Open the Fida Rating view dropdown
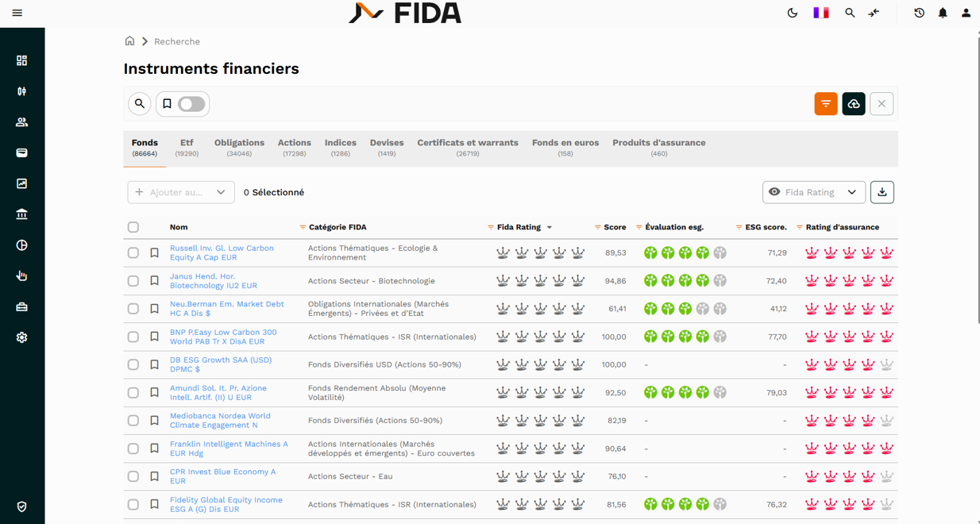 click(813, 192)
